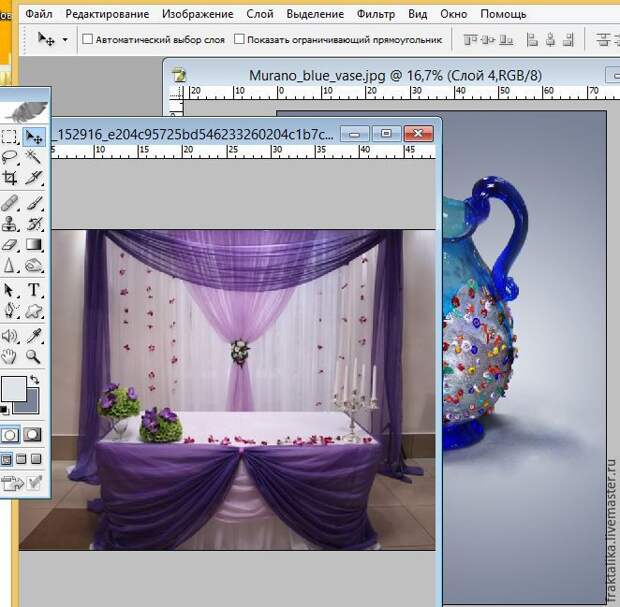Set the foreground color swatch

click(13, 388)
